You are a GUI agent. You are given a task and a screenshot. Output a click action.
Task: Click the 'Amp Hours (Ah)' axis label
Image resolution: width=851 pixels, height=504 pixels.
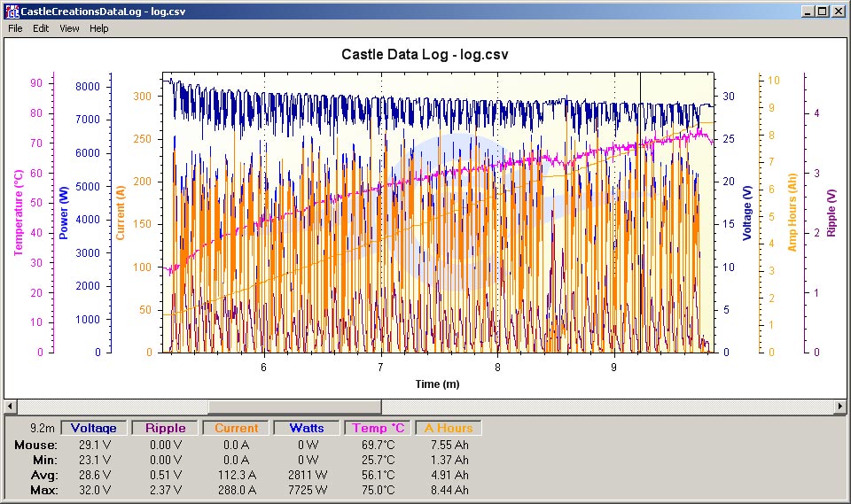tap(792, 212)
